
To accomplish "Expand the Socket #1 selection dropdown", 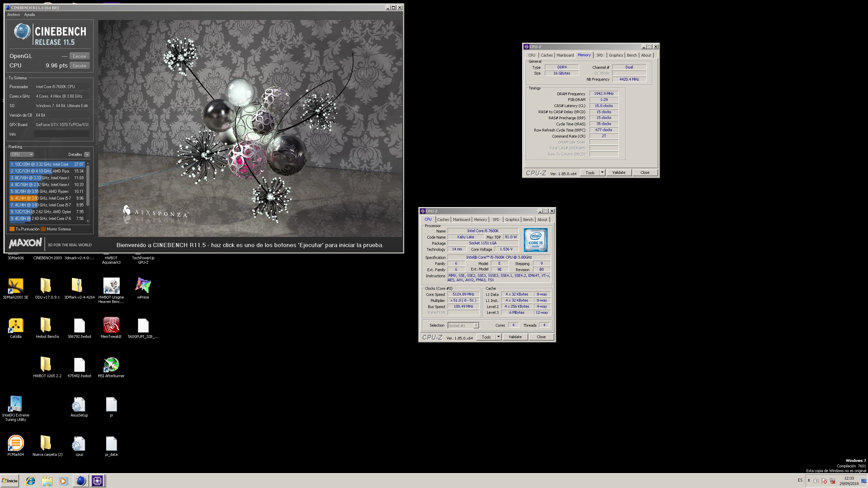I will tap(476, 325).
